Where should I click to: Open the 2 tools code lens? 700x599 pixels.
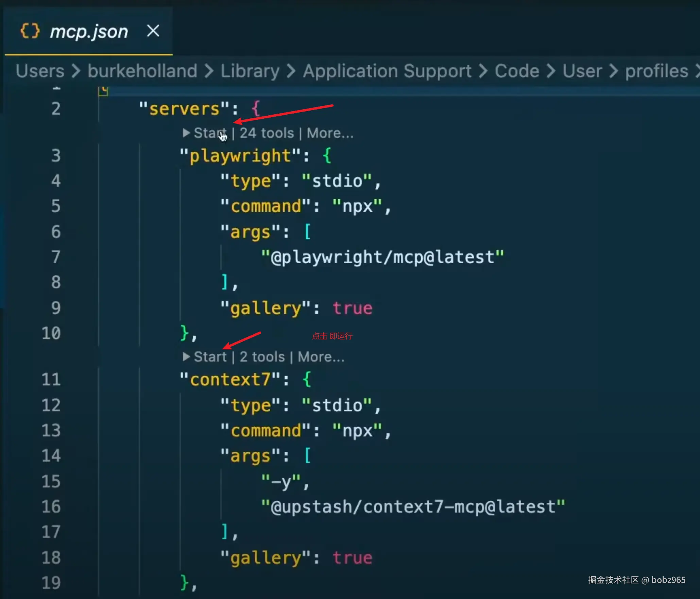262,357
